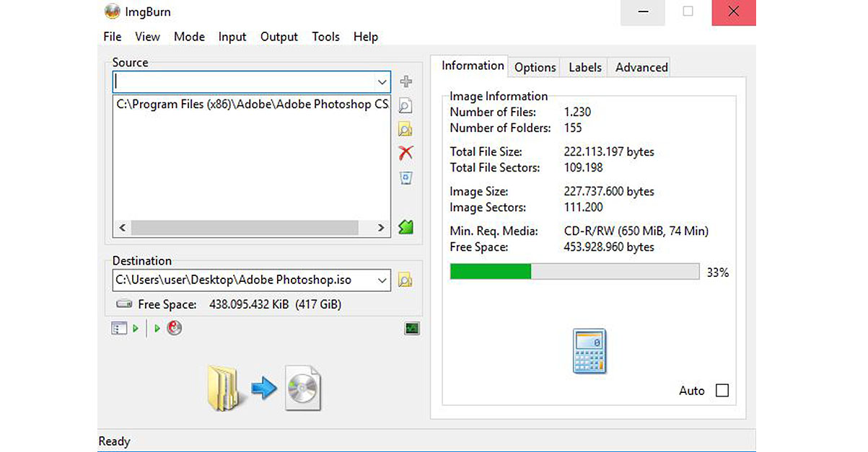Switch to the Labels tab

point(584,66)
